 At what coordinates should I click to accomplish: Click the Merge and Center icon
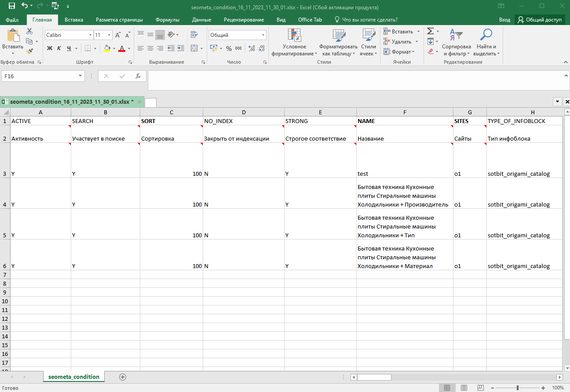click(194, 48)
